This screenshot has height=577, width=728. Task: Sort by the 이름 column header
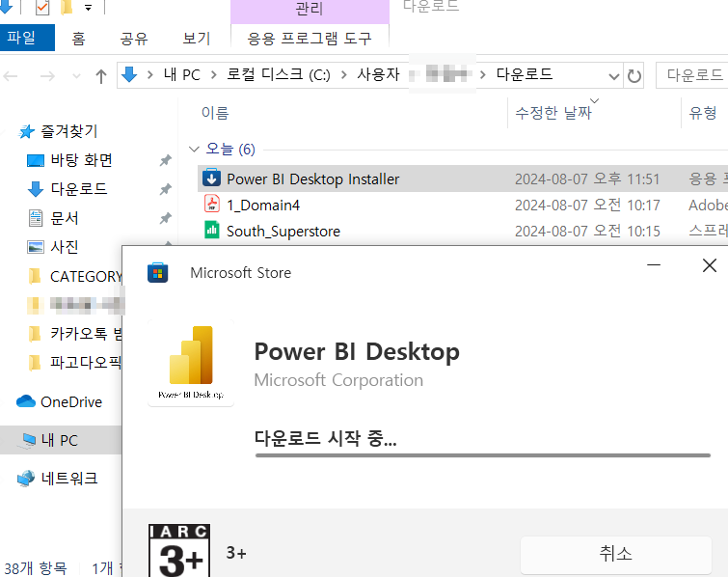tap(215, 113)
